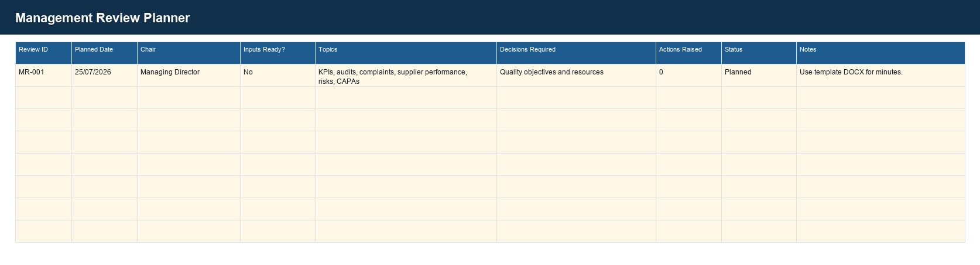
Task: Click the Quality objectives and resources cell
Action: coord(576,76)
